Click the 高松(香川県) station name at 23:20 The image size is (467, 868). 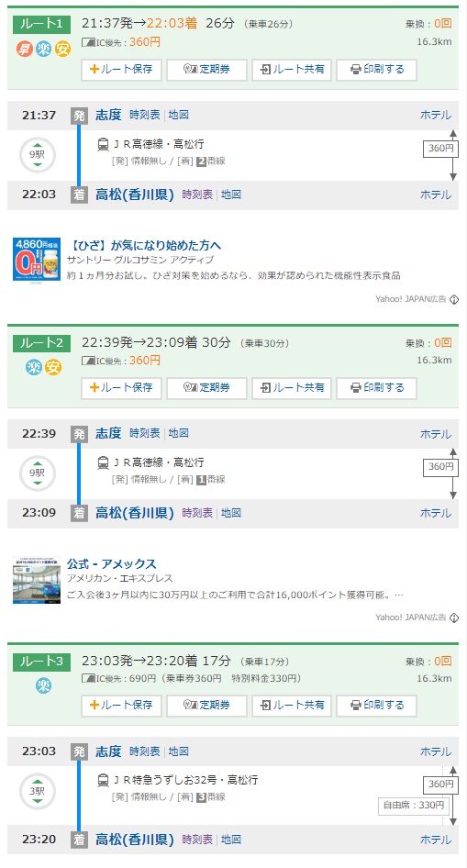point(135,840)
